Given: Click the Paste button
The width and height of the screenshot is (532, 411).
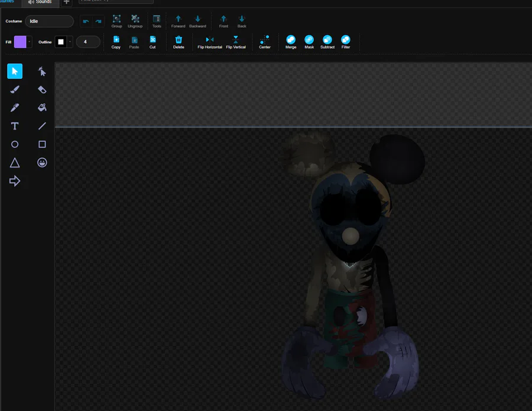Looking at the screenshot, I should pyautogui.click(x=134, y=43).
